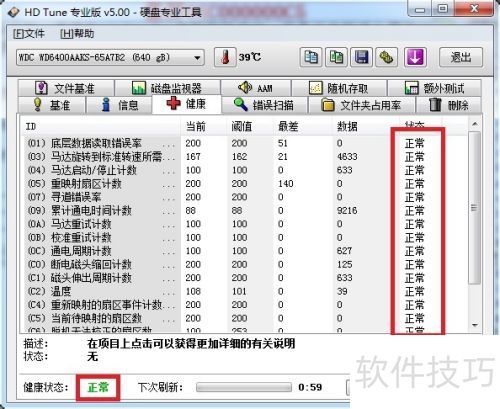Image resolution: width=500 pixels, height=409 pixels.
Task: Switch to the 磁盘监视器 tab
Action: tap(167, 88)
